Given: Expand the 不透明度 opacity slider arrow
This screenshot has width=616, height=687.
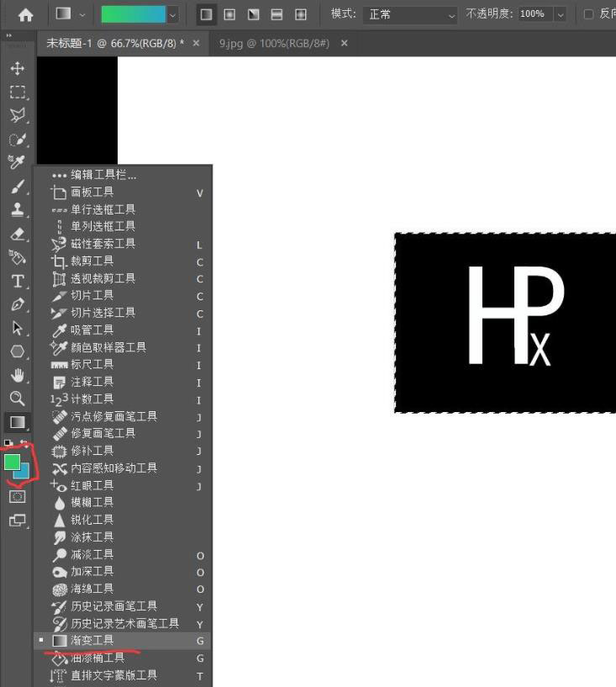Looking at the screenshot, I should (560, 14).
